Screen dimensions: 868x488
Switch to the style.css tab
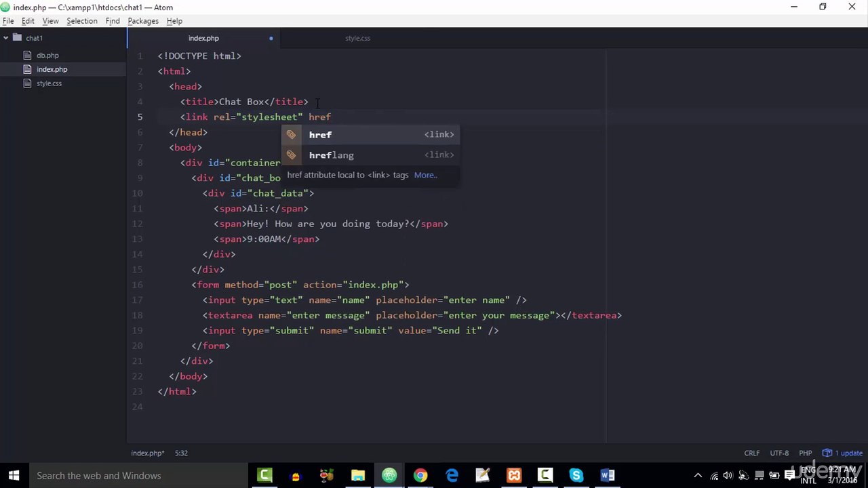pyautogui.click(x=357, y=38)
